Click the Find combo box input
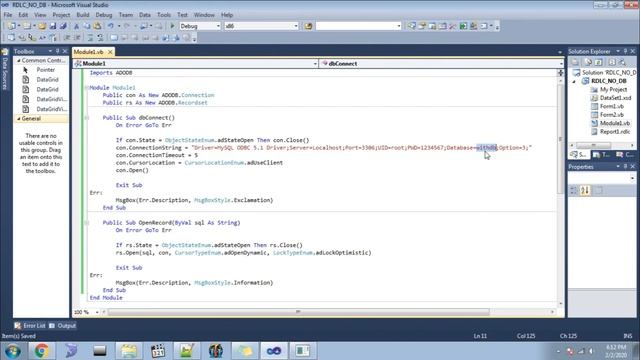The width and height of the screenshot is (640, 360). (x=356, y=26)
